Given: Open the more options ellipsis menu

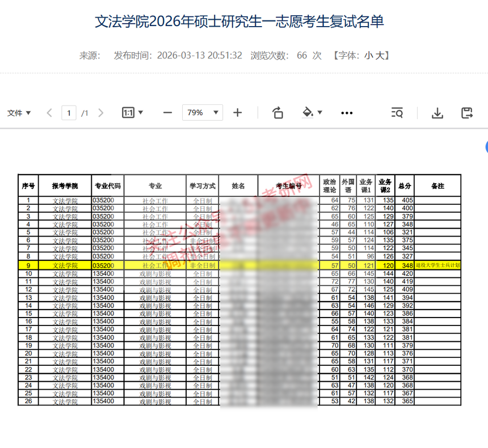Looking at the screenshot, I should [347, 113].
